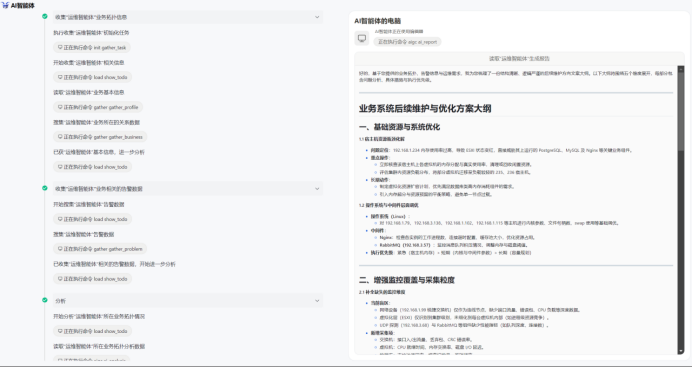The width and height of the screenshot is (692, 368).
Task: Collapse the 收集运维智能体业务拓扑信息 section chevron
Action: 317,17
